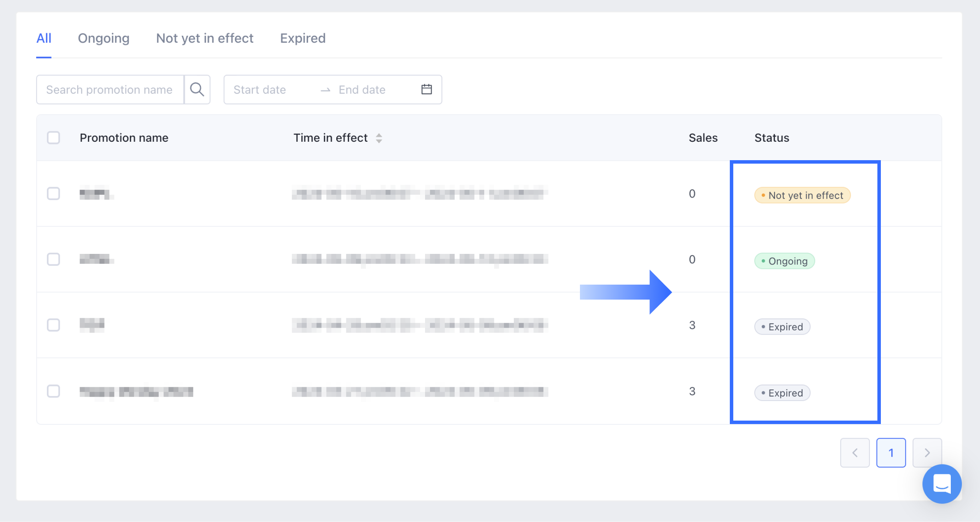Click page number 1 button
The image size is (980, 522).
[891, 452]
